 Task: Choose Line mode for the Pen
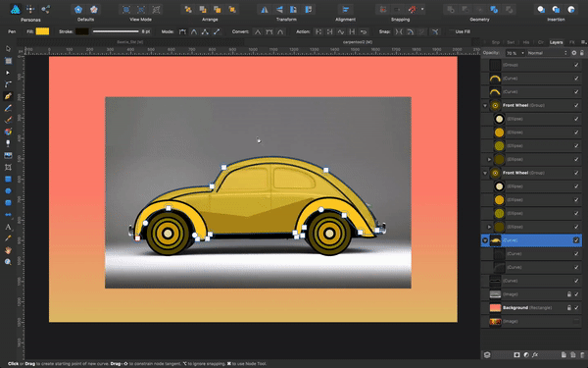(217, 32)
